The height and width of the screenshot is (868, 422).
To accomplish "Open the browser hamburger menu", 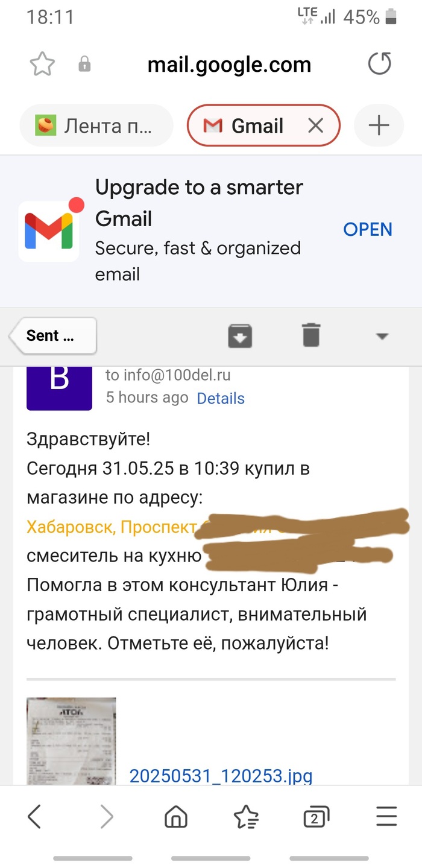I will click(386, 817).
